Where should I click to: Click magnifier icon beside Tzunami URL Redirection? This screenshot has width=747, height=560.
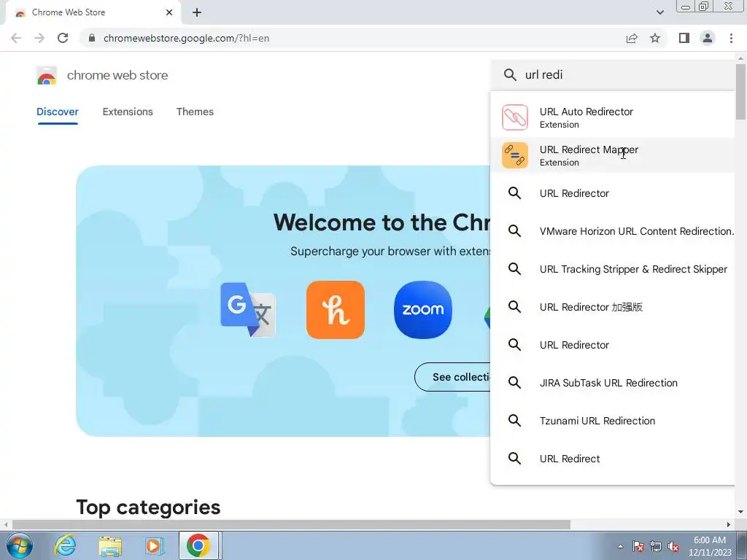514,421
